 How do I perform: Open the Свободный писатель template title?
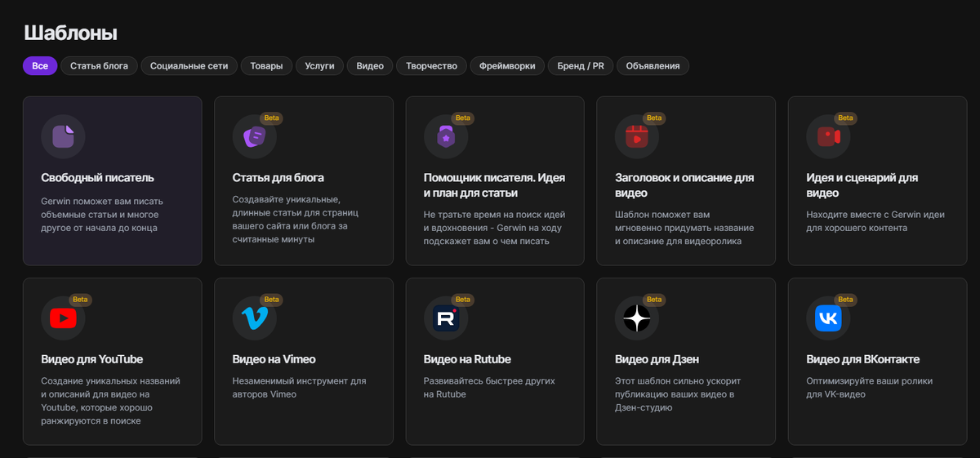point(97,177)
